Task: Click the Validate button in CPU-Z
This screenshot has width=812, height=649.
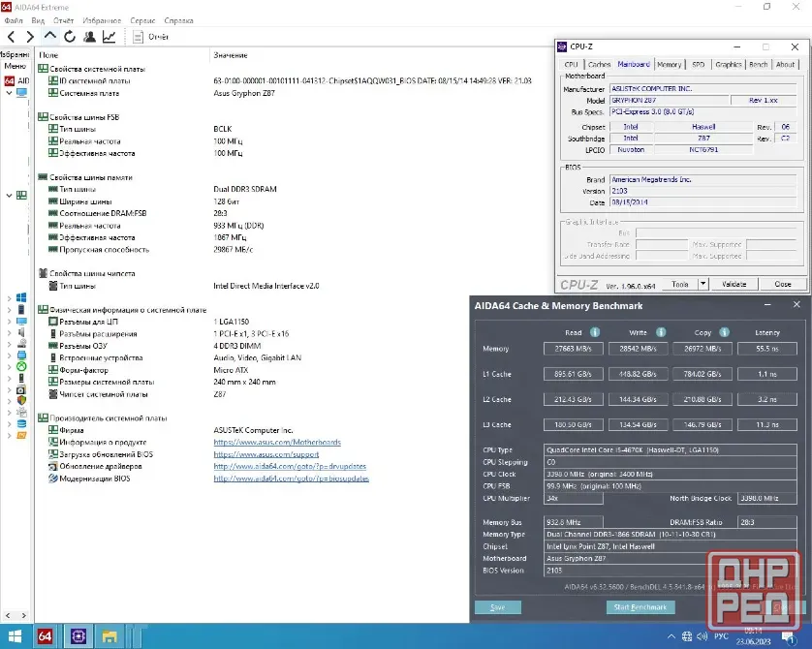Action: point(734,284)
